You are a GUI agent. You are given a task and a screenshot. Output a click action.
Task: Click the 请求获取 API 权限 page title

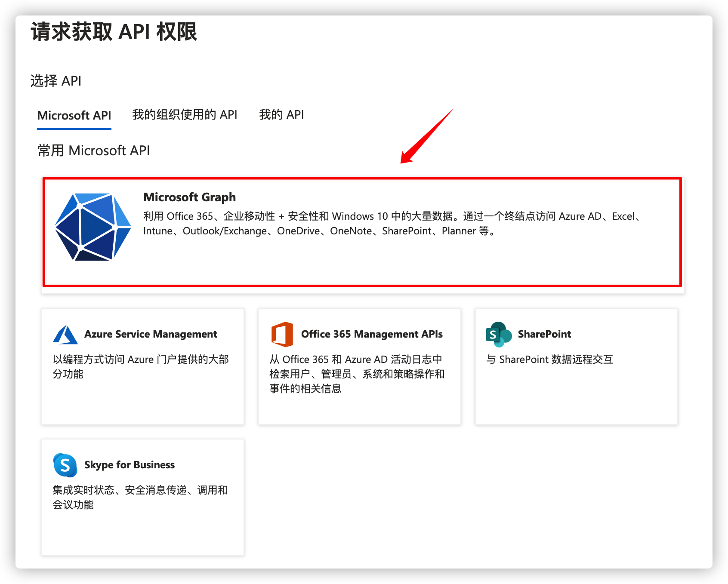click(114, 32)
